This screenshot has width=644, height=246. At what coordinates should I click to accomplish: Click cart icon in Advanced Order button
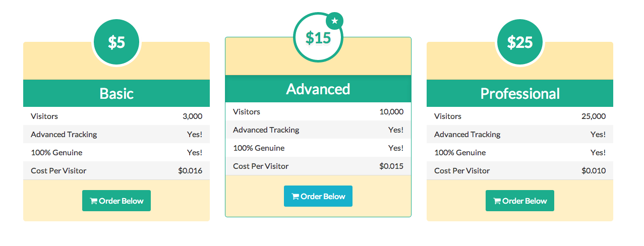pos(295,197)
